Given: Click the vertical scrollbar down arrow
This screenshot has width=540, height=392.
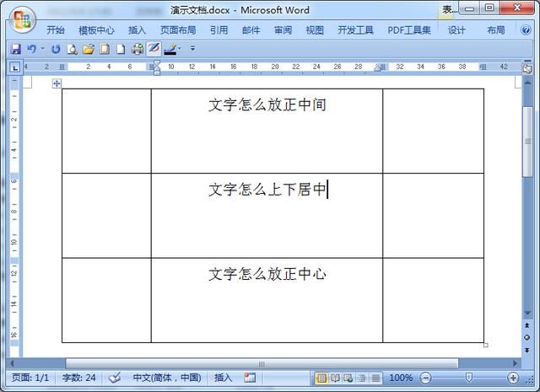Looking at the screenshot, I should tap(527, 313).
